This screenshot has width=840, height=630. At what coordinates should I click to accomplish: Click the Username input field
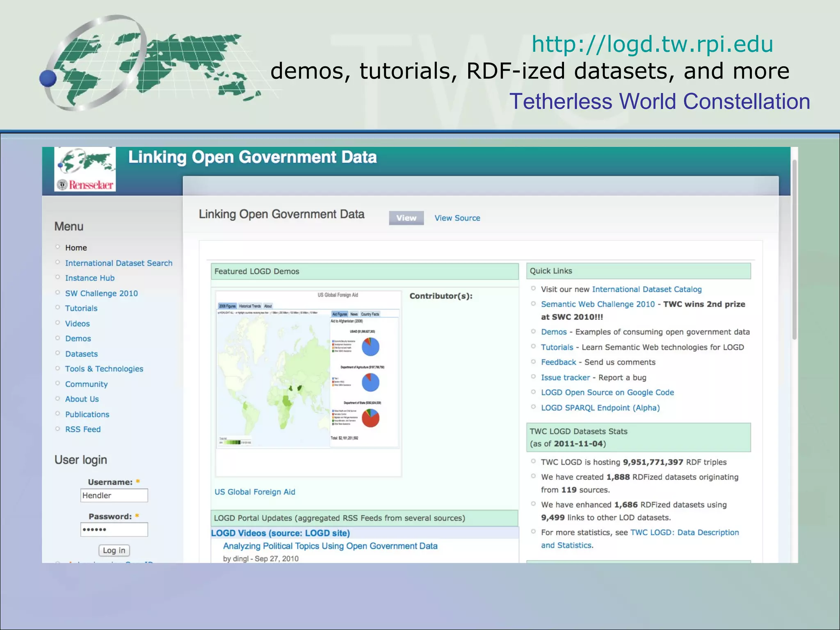(114, 495)
